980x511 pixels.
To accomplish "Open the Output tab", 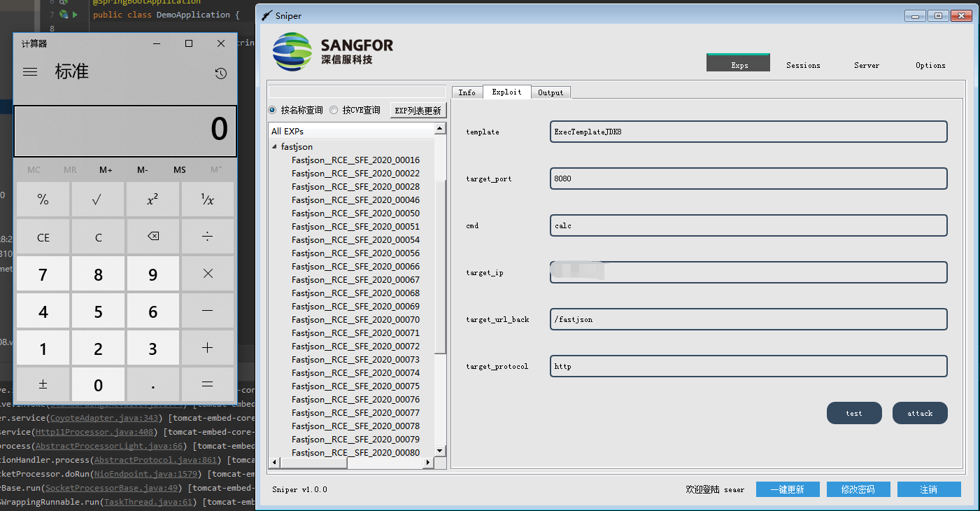I will pos(551,92).
